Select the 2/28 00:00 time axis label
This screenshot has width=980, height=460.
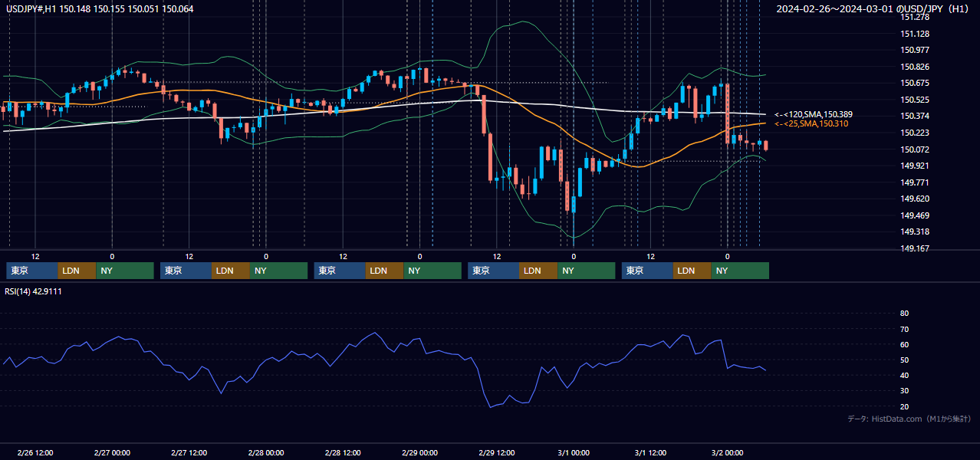(266, 452)
